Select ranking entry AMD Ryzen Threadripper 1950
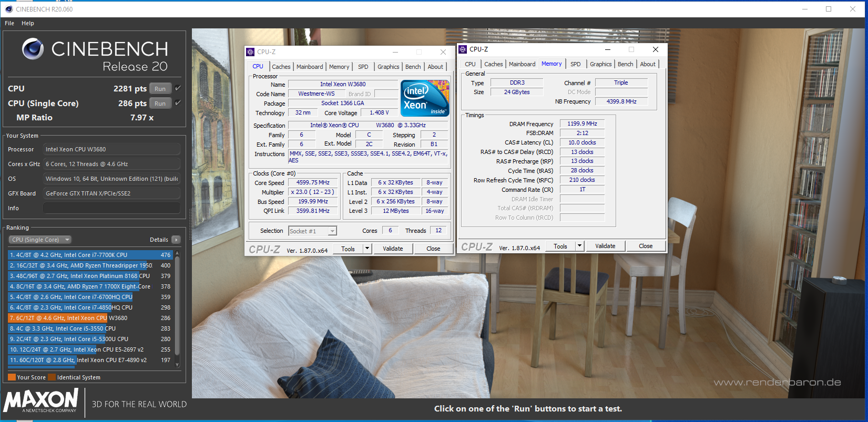This screenshot has width=868, height=422. coord(90,265)
